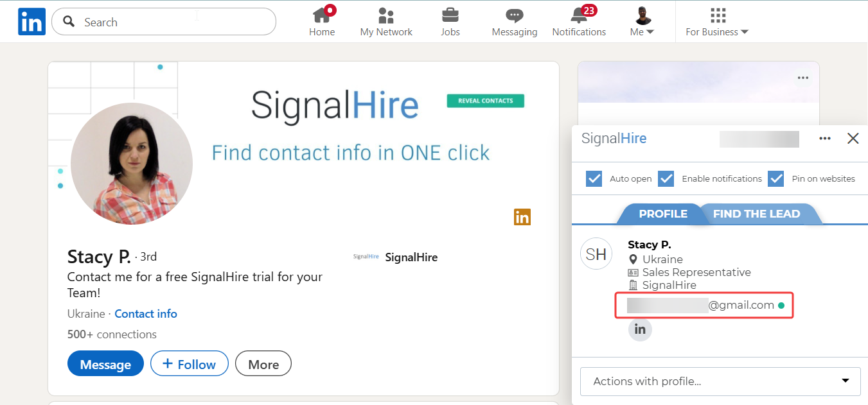
Task: Open the Home feed icon
Action: point(322,15)
